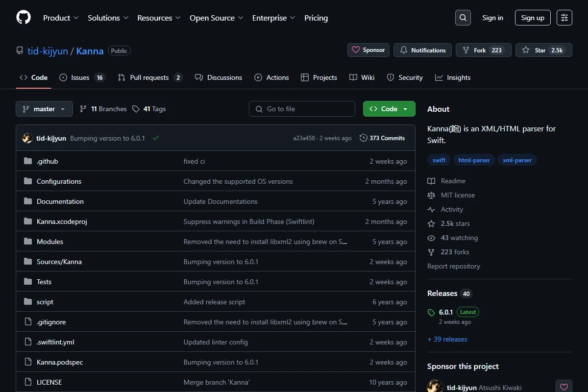Toggle Notifications for this repository
This screenshot has height=392, width=588.
(x=423, y=50)
